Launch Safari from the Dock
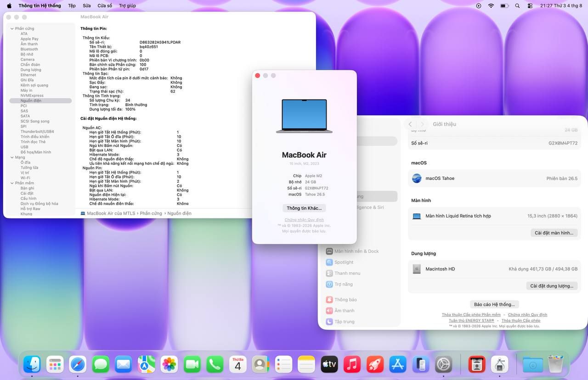The image size is (588, 380). [78, 364]
